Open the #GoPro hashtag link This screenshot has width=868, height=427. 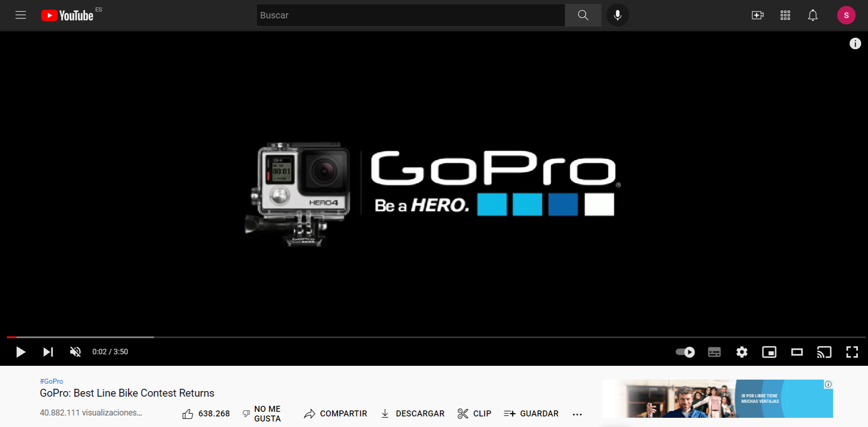pos(52,381)
